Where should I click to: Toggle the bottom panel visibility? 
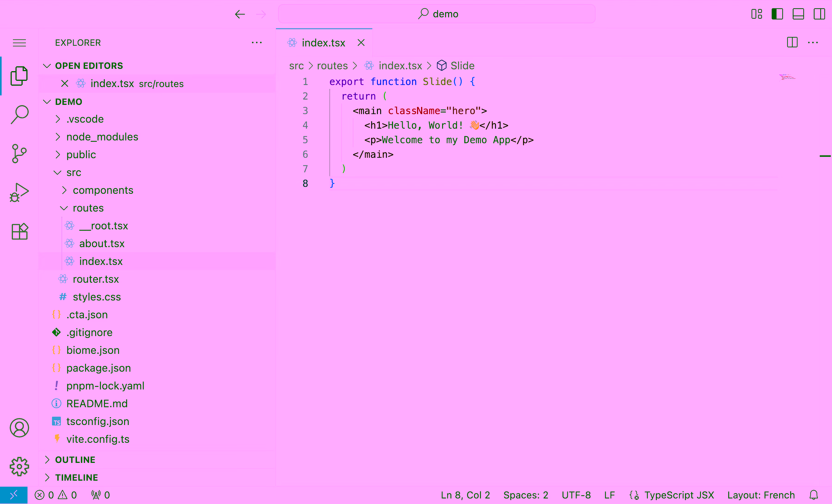point(798,14)
